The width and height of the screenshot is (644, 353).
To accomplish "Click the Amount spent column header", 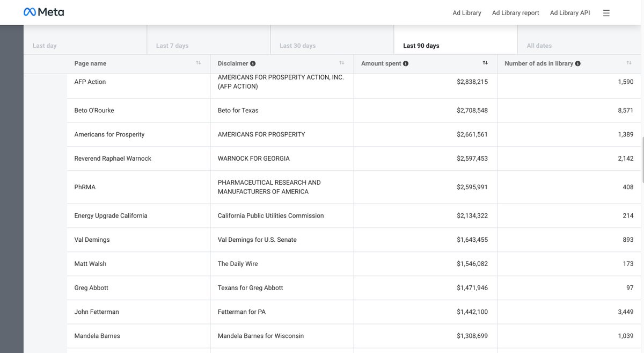I will (x=381, y=63).
